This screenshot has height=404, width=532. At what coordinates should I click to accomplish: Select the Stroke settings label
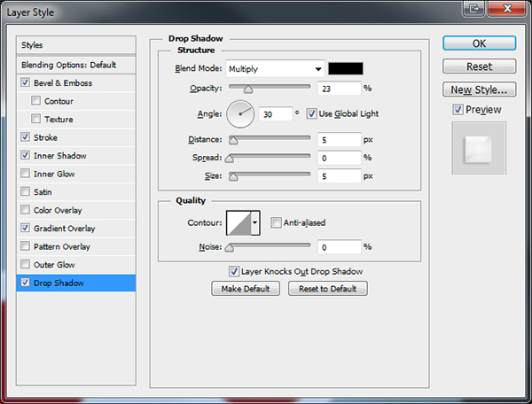[45, 137]
